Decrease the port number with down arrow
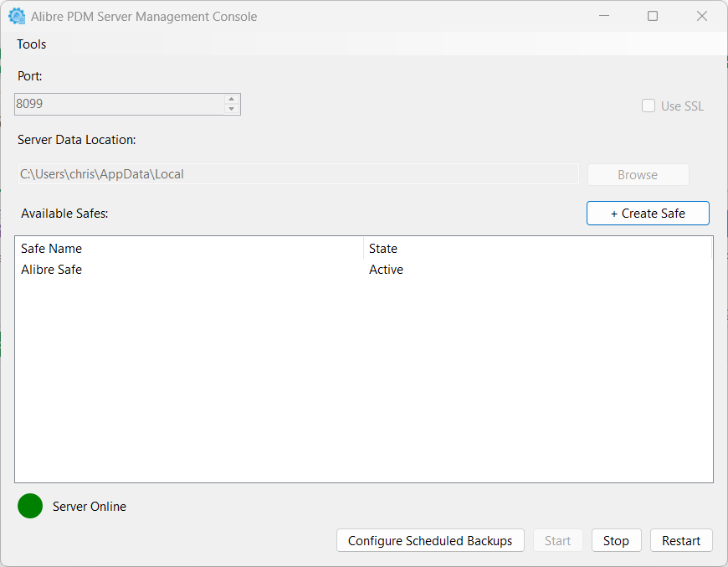The image size is (728, 567). point(232,109)
